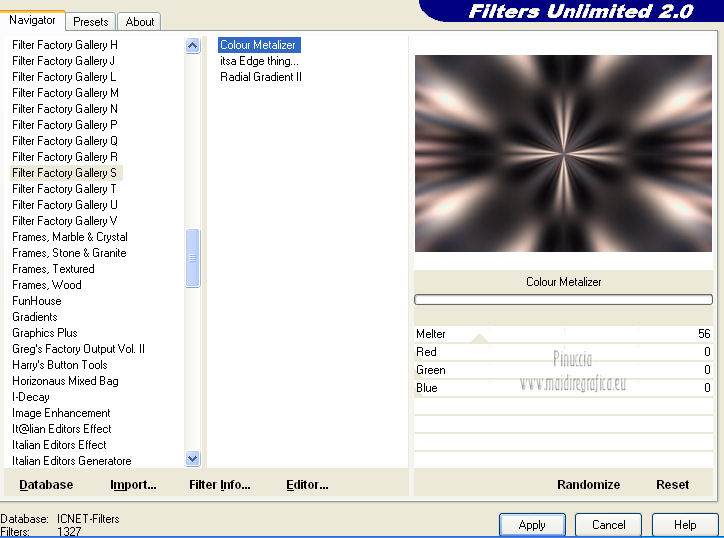Select Filter Factory Gallery P
Screen dimensions: 724x538
click(x=65, y=125)
